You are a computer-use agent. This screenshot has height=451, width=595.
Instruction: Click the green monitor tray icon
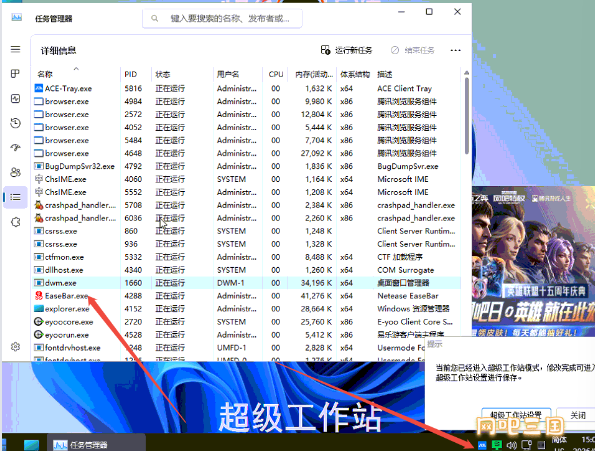pyautogui.click(x=497, y=445)
